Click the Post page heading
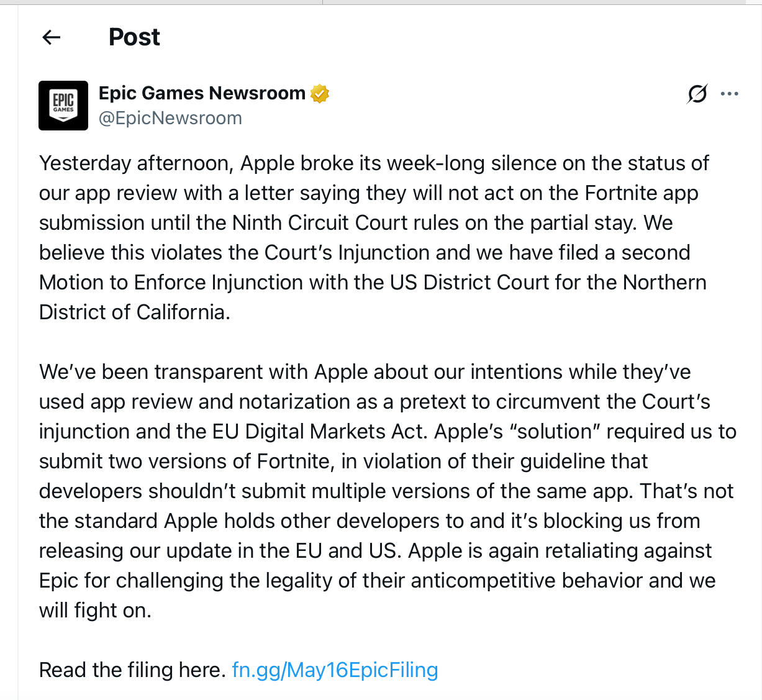The height and width of the screenshot is (700, 762). [x=134, y=37]
